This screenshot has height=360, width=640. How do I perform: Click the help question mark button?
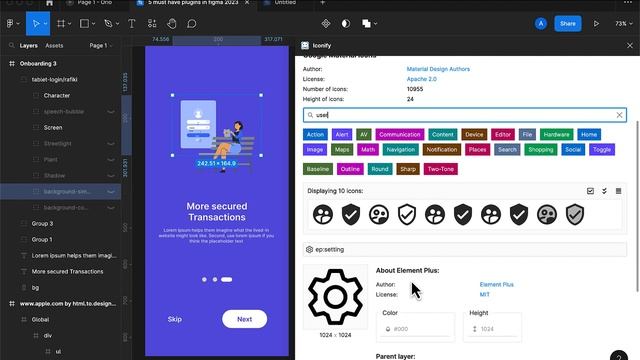click(x=619, y=356)
